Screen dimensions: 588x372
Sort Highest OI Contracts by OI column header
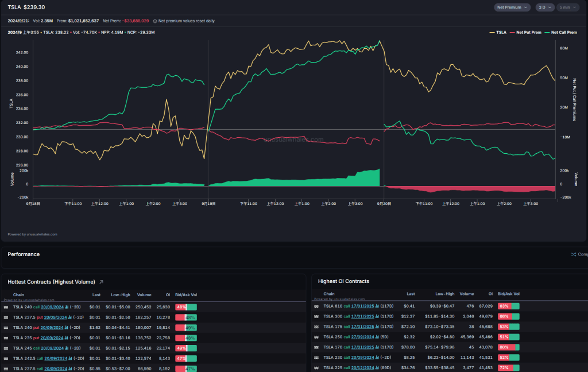click(x=490, y=294)
